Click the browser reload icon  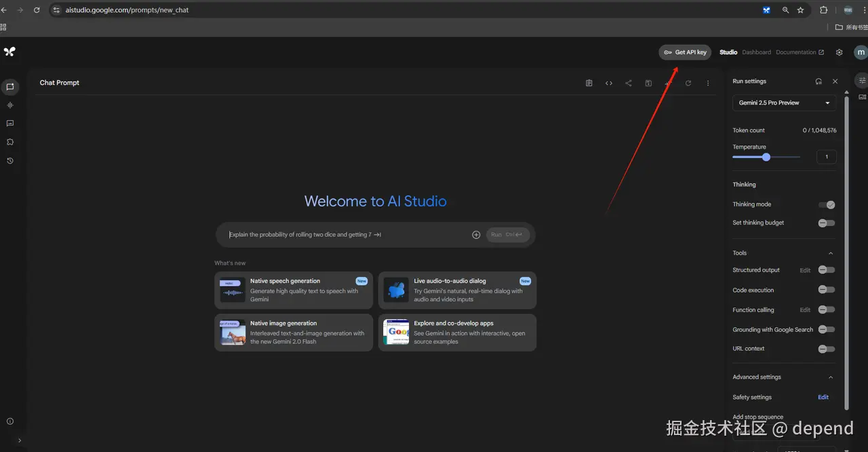tap(37, 10)
